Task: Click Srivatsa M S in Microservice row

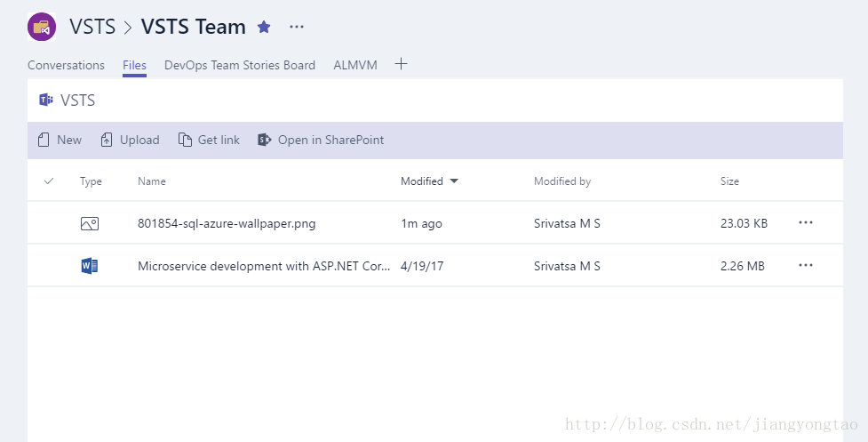Action: pos(567,267)
